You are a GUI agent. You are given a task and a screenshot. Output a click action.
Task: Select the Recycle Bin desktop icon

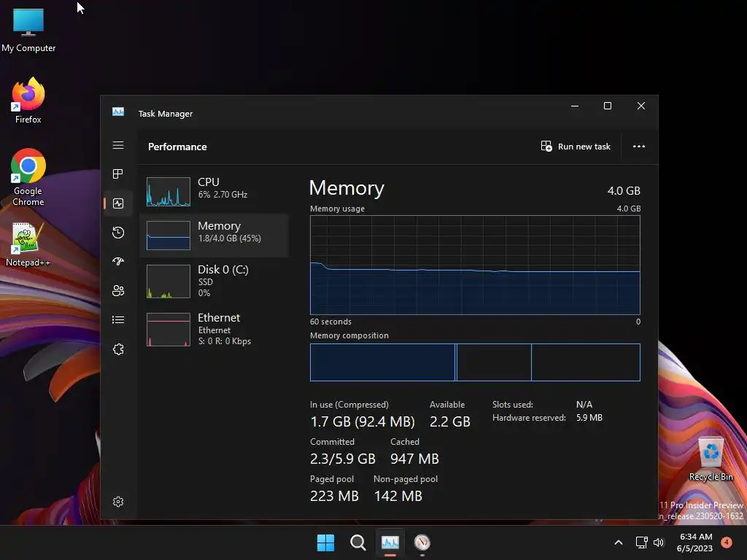711,459
